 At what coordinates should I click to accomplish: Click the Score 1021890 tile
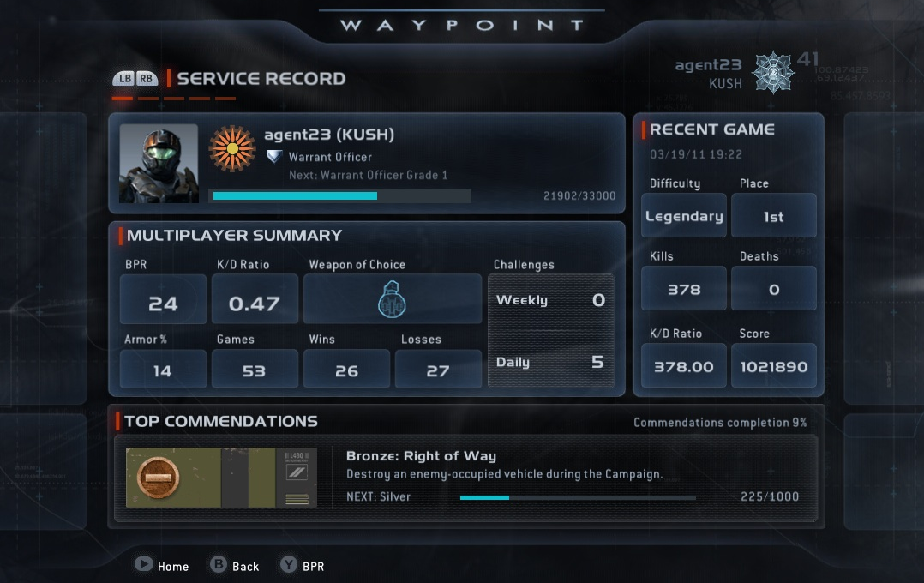click(774, 366)
